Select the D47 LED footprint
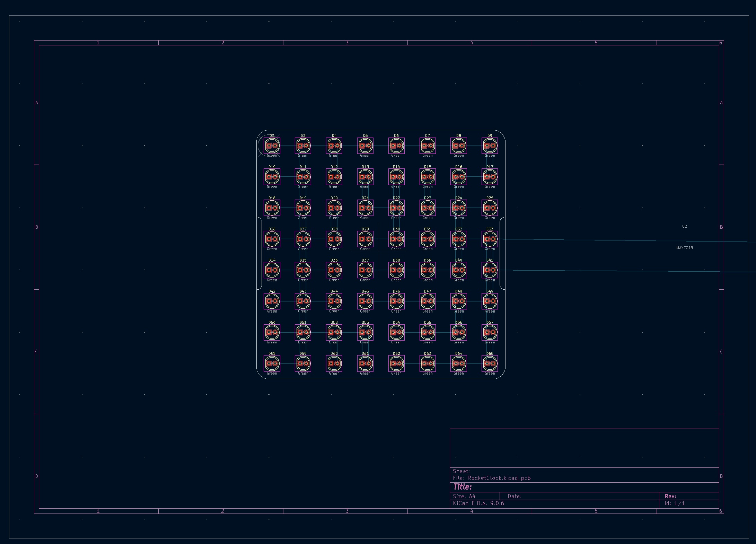The image size is (756, 544). tap(428, 301)
